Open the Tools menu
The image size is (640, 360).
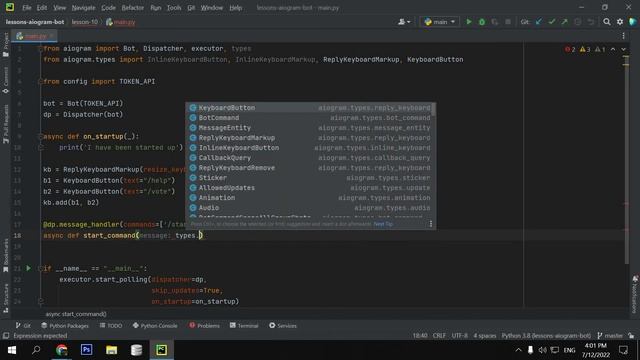174,8
